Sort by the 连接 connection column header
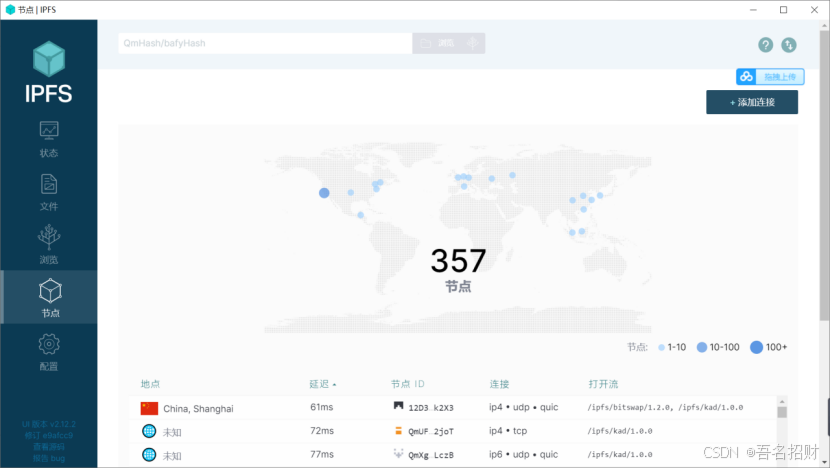 pyautogui.click(x=499, y=384)
